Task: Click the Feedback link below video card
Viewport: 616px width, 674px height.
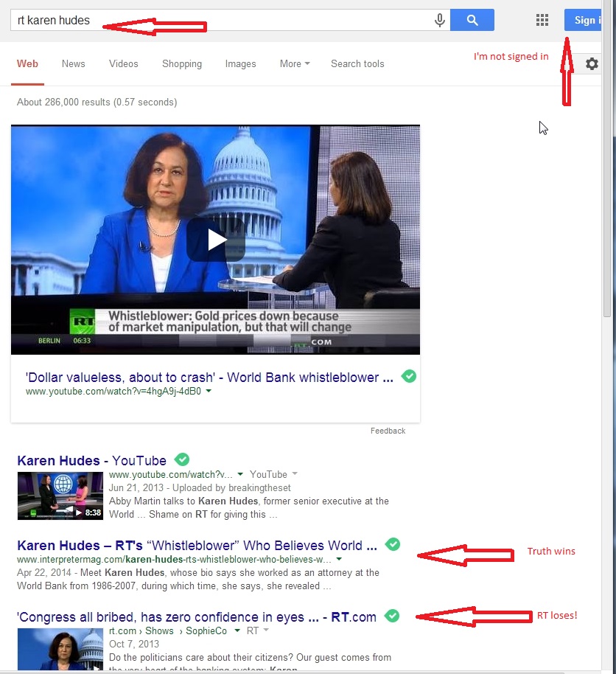Action: tap(388, 431)
